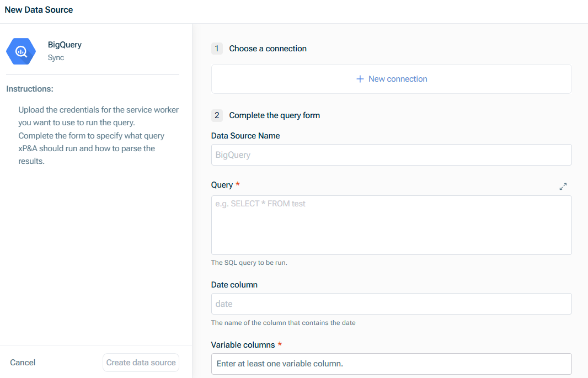Select the New Data Source page title
Screen dimensions: 588x378
pyautogui.click(x=39, y=9)
